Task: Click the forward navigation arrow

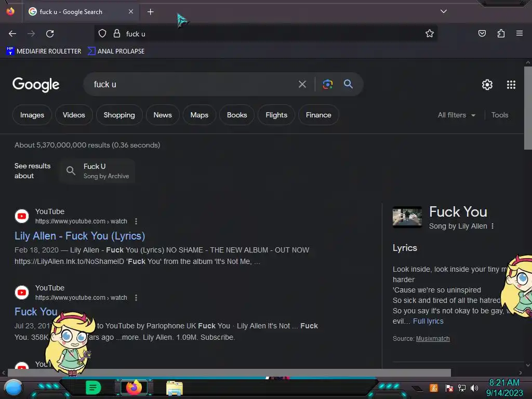Action: [31, 34]
